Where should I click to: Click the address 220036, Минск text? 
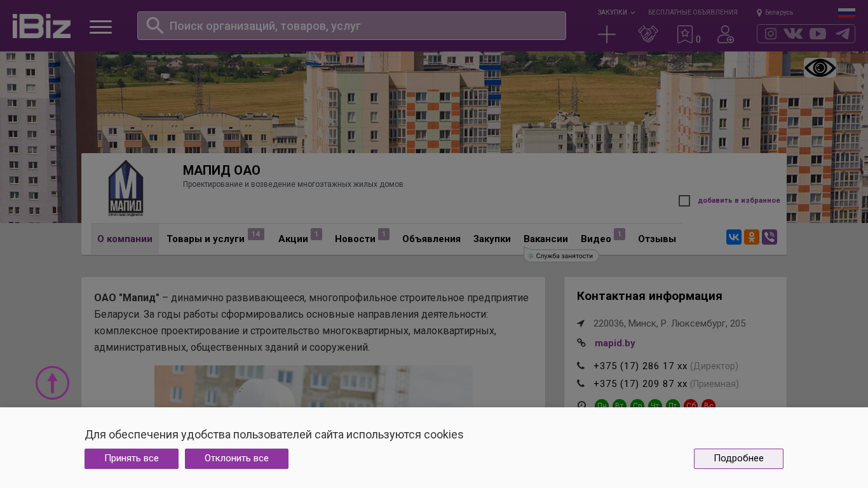point(670,323)
